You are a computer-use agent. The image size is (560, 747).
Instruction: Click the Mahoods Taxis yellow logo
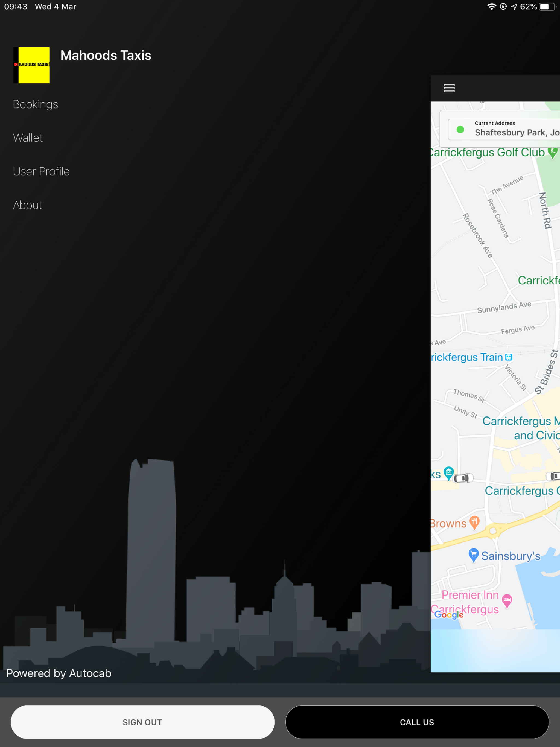point(32,65)
